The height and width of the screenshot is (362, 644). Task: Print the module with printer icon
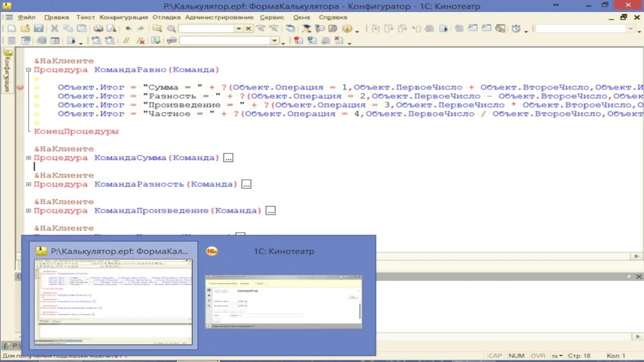(x=99, y=29)
